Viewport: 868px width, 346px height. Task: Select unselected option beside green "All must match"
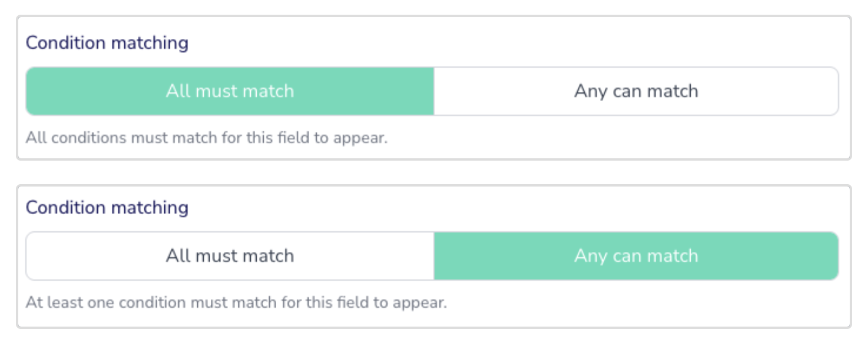point(636,91)
